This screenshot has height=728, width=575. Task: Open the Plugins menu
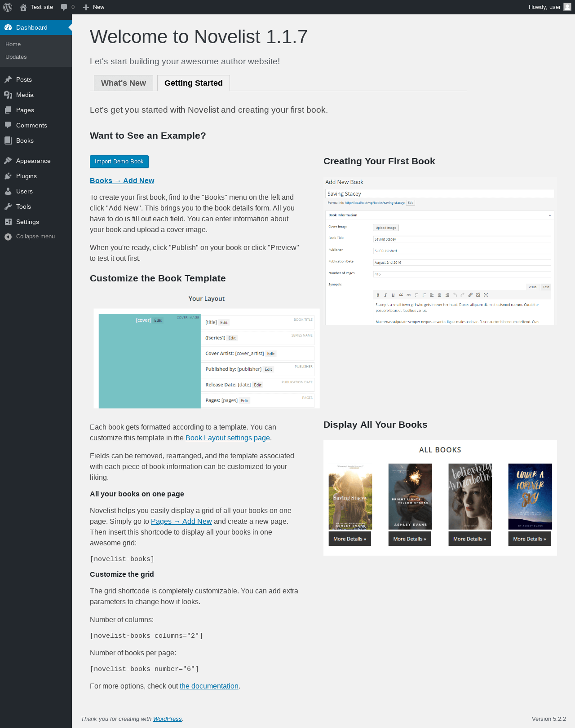point(36,176)
